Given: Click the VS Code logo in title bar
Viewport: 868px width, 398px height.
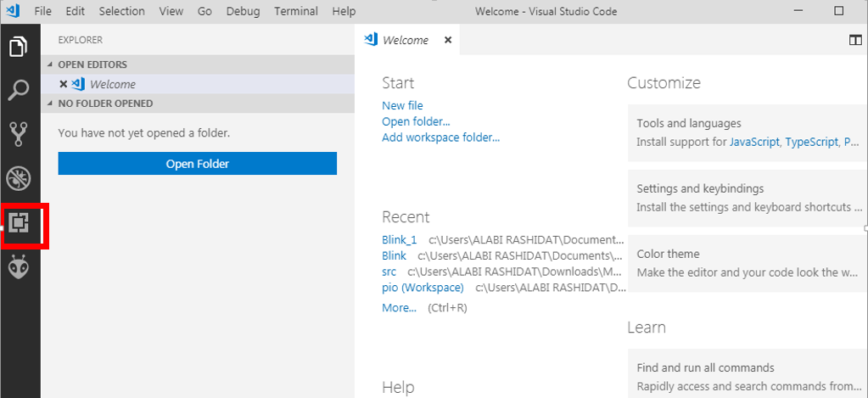Looking at the screenshot, I should [x=14, y=10].
